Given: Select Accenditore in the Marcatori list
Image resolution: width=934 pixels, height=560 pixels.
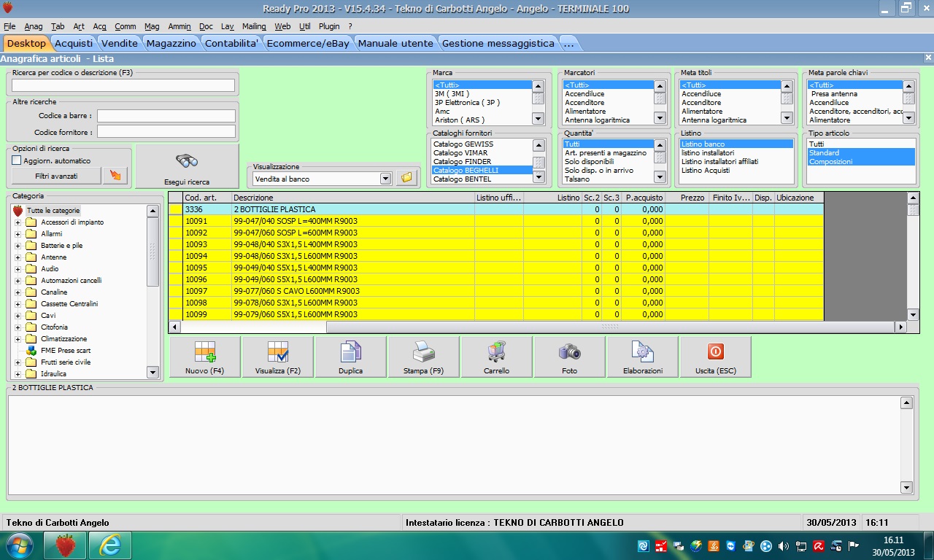Looking at the screenshot, I should point(607,103).
